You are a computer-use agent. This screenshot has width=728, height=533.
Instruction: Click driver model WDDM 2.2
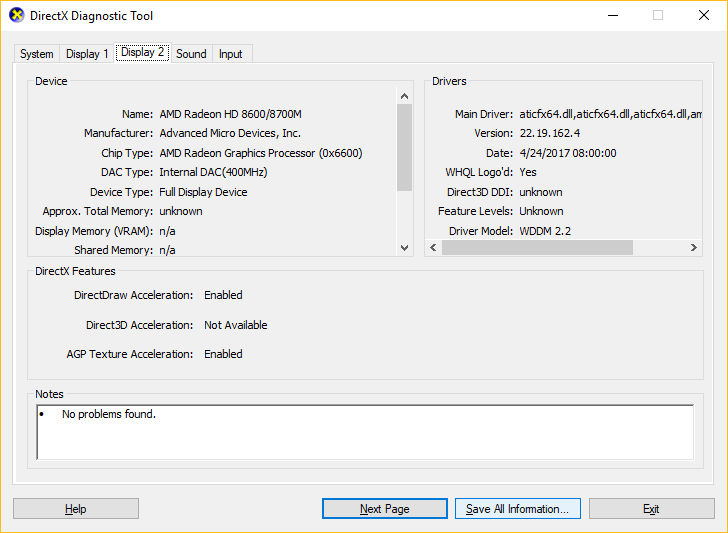(x=545, y=231)
